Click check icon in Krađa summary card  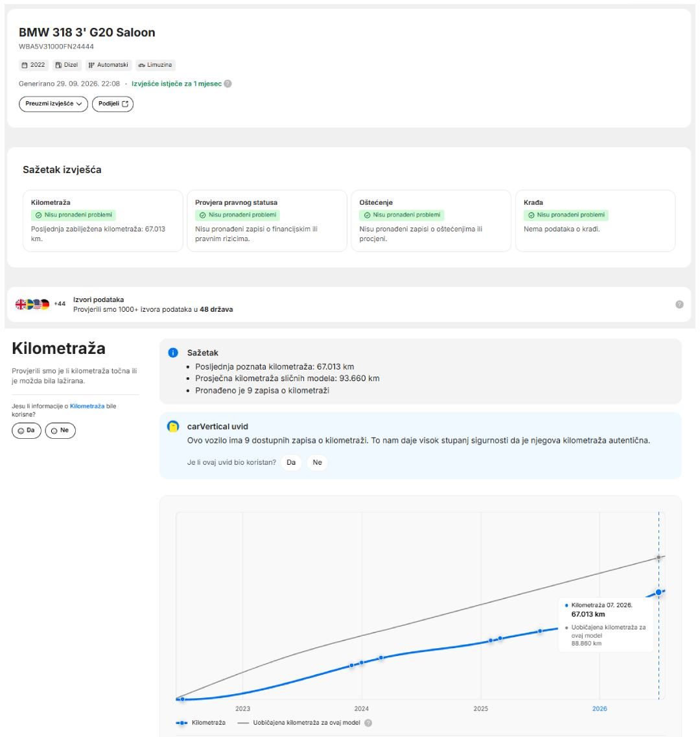click(x=531, y=215)
